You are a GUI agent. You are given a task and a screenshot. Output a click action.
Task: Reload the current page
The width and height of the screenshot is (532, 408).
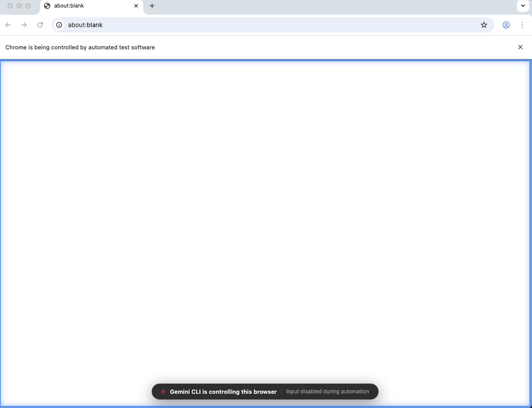point(40,25)
